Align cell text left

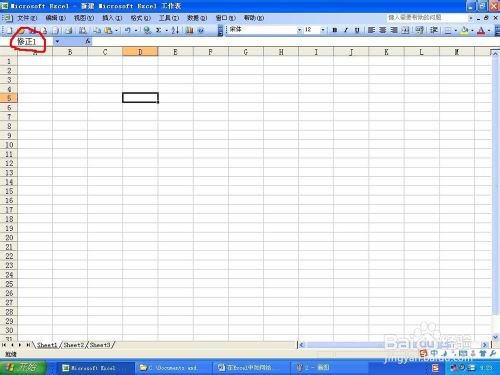tap(371, 30)
